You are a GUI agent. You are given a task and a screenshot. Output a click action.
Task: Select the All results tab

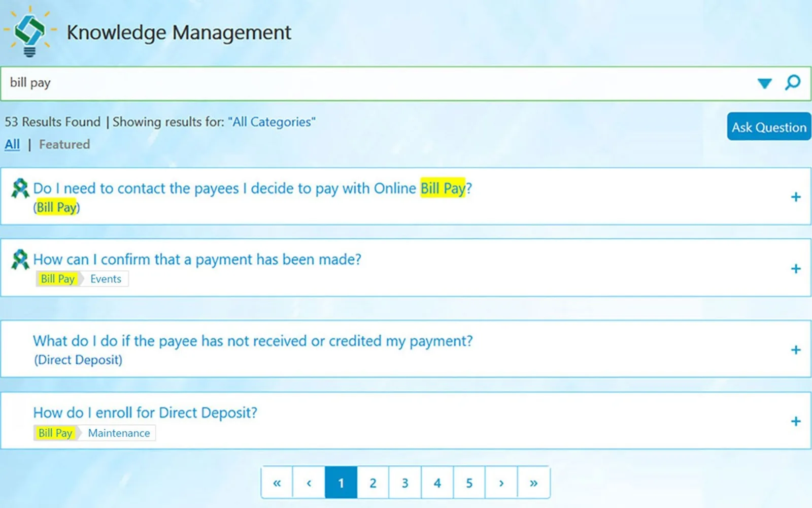click(12, 145)
